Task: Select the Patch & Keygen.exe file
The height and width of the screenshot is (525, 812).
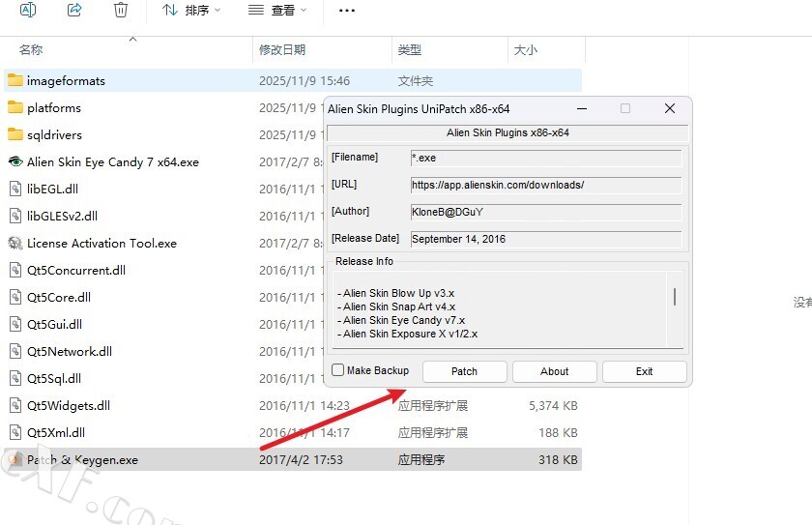Action: 82,460
